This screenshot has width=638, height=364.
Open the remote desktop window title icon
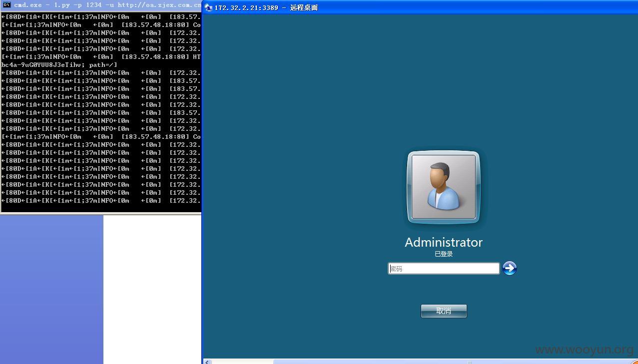209,7
